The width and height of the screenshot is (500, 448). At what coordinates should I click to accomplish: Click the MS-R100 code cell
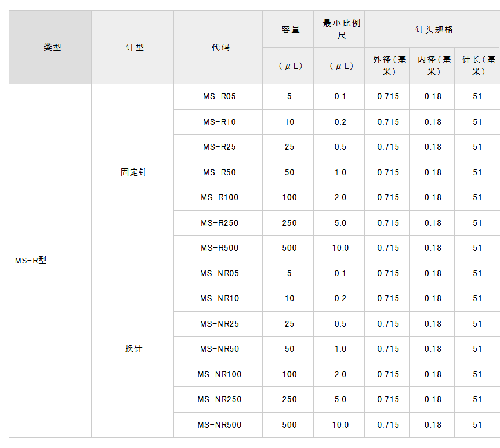click(219, 198)
